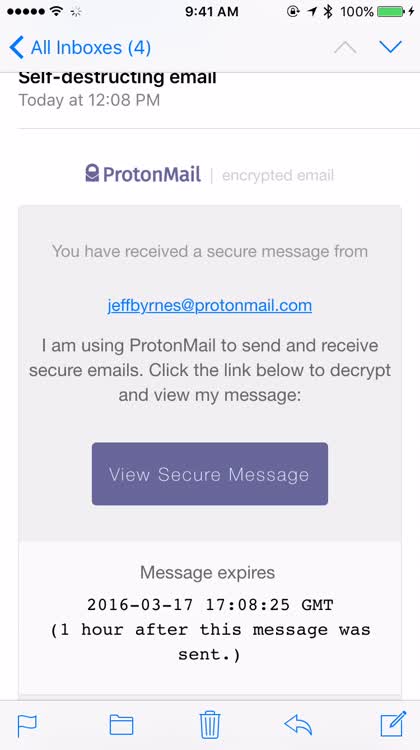Go to previous message with up chevron
420x750 pixels.
point(345,47)
